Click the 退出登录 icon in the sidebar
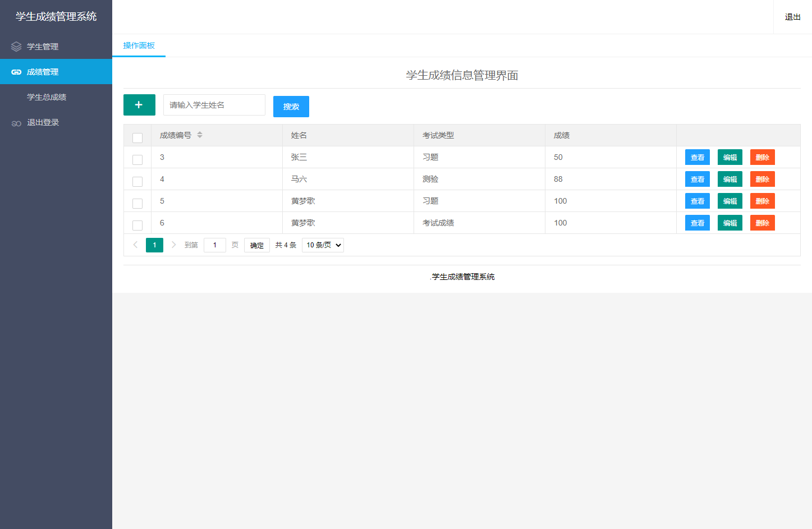 (16, 122)
